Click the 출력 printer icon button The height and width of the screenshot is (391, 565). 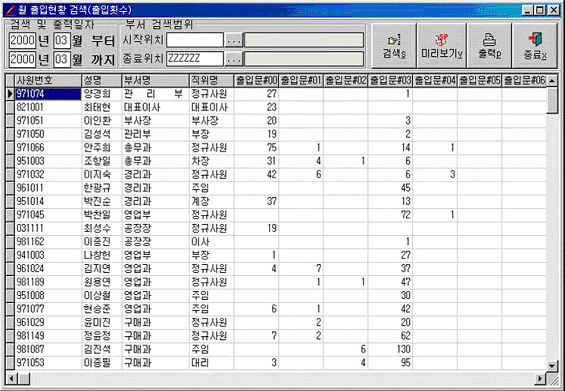(489, 46)
